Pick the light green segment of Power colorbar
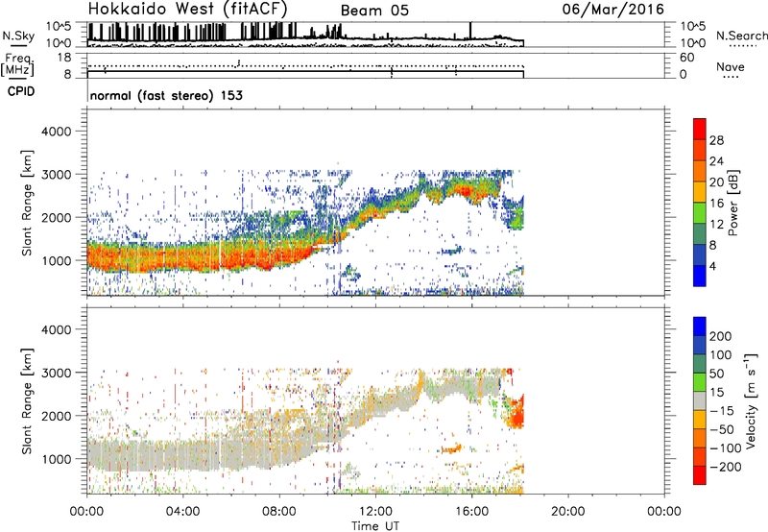 tap(700, 212)
